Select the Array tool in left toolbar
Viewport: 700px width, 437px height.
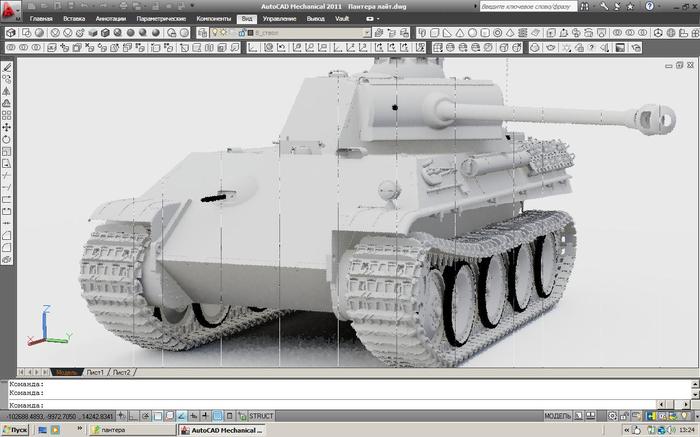pyautogui.click(x=7, y=114)
